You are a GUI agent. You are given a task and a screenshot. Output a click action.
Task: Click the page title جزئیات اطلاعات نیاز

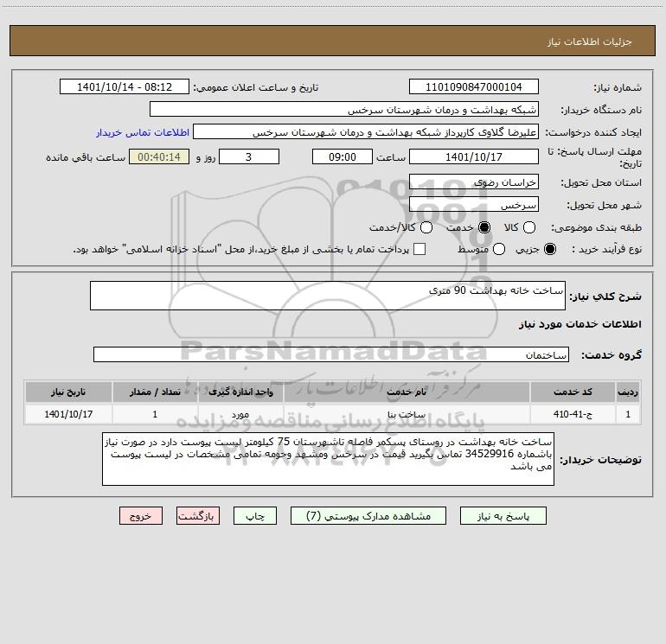pyautogui.click(x=590, y=41)
